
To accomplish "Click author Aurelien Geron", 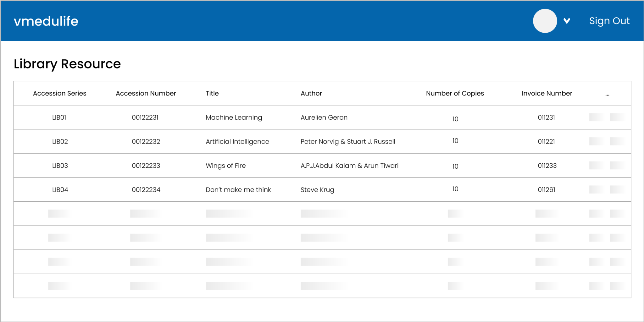I will coord(324,117).
